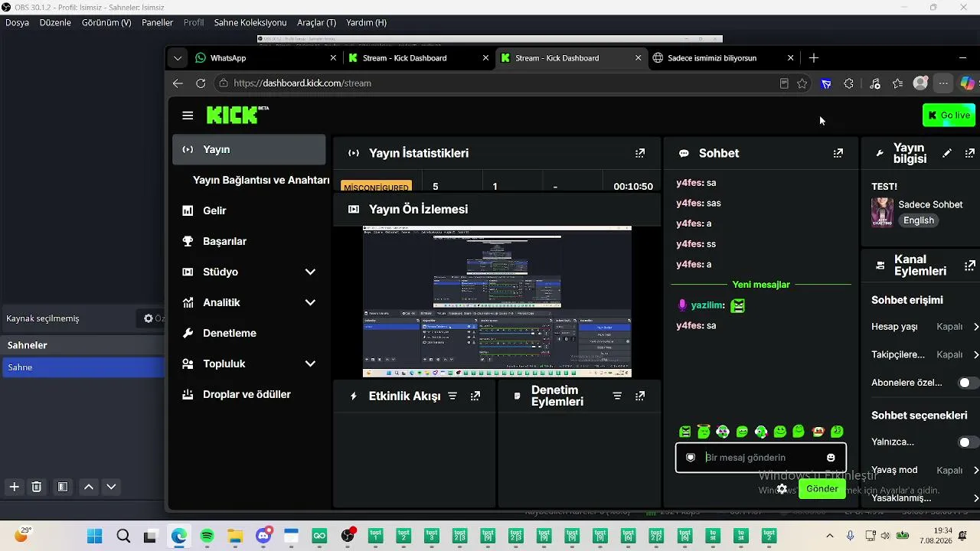Open the emoji picker in the chat box
The height and width of the screenshot is (551, 980).
[x=831, y=458]
